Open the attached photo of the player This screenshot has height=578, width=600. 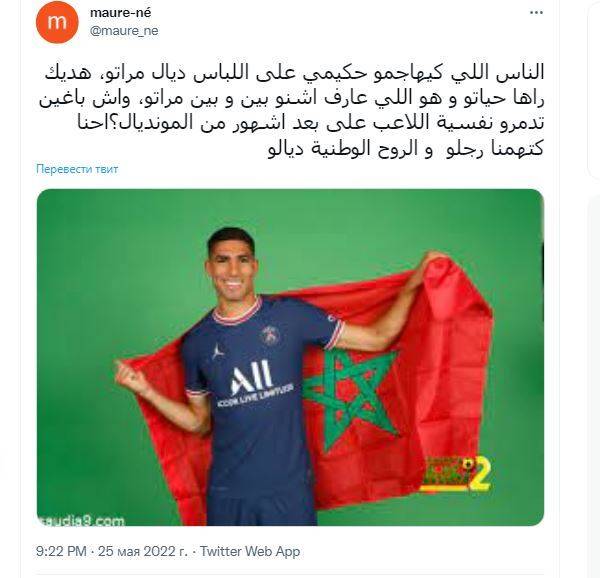290,357
